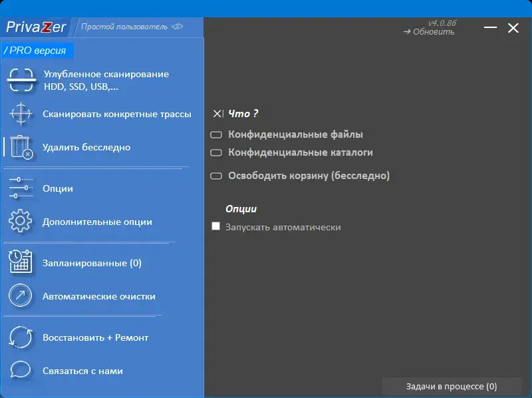Open Options via the sliders icon
The width and height of the screenshot is (532, 398).
coord(21,188)
